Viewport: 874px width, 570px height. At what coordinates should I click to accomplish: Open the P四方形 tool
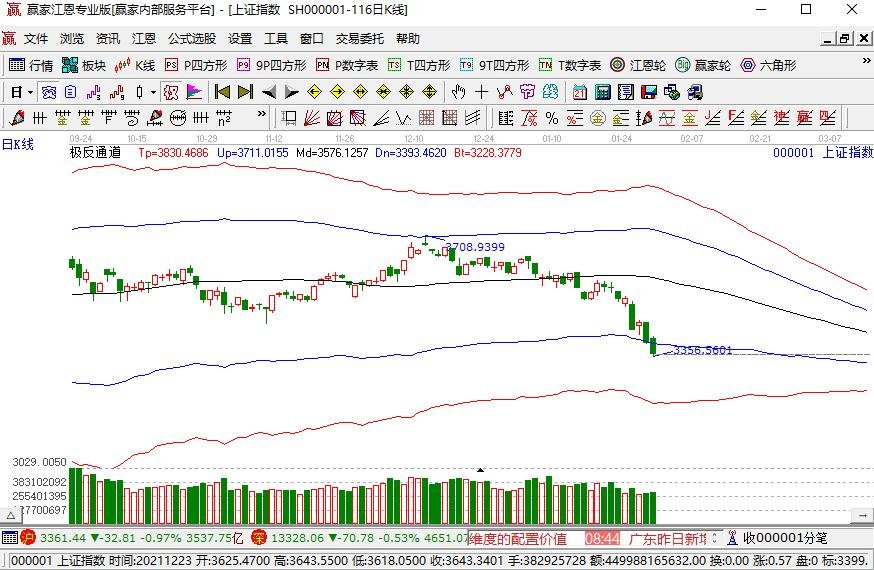point(196,65)
